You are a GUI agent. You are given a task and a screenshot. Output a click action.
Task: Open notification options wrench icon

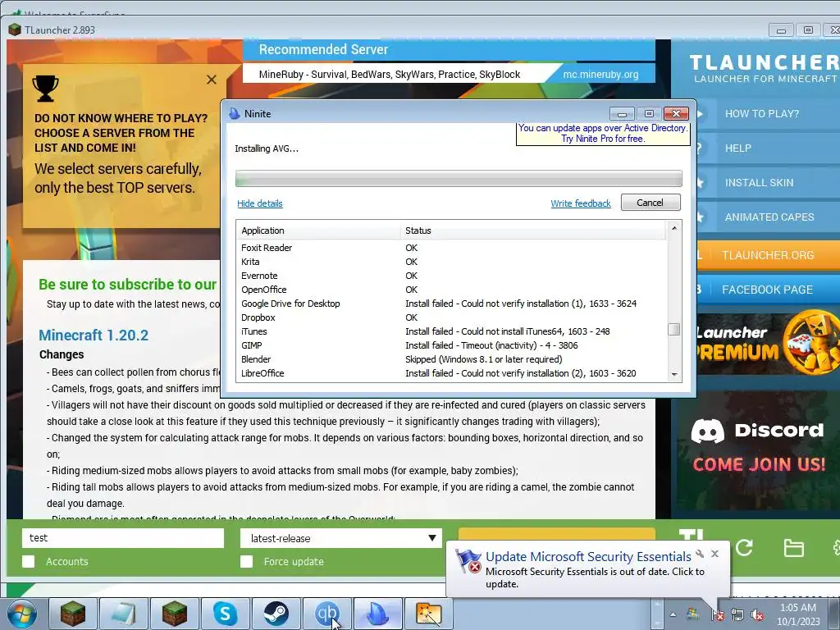700,554
